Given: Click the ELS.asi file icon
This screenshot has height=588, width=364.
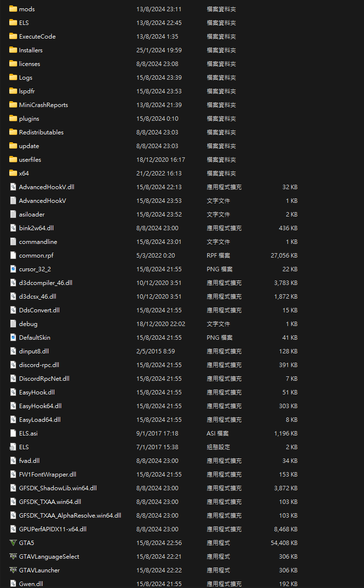Looking at the screenshot, I should 13,433.
